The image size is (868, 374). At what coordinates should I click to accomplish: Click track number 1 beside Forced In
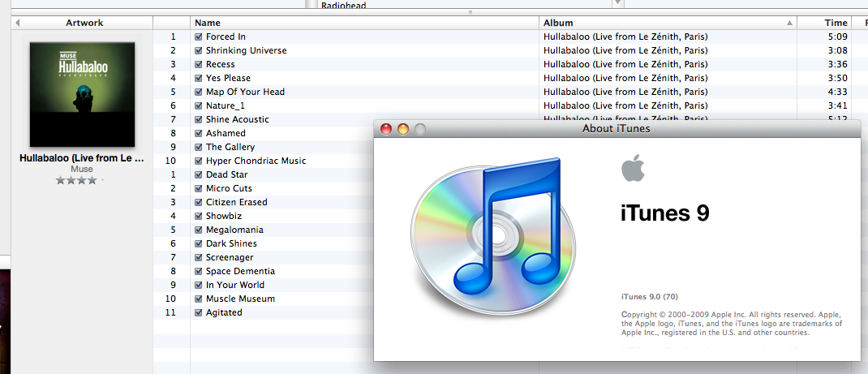(173, 37)
